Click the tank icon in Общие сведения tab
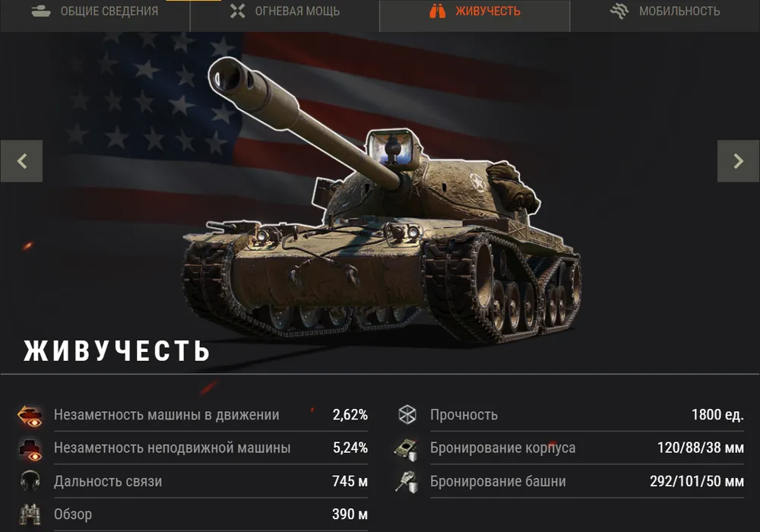760x532 pixels. click(41, 11)
